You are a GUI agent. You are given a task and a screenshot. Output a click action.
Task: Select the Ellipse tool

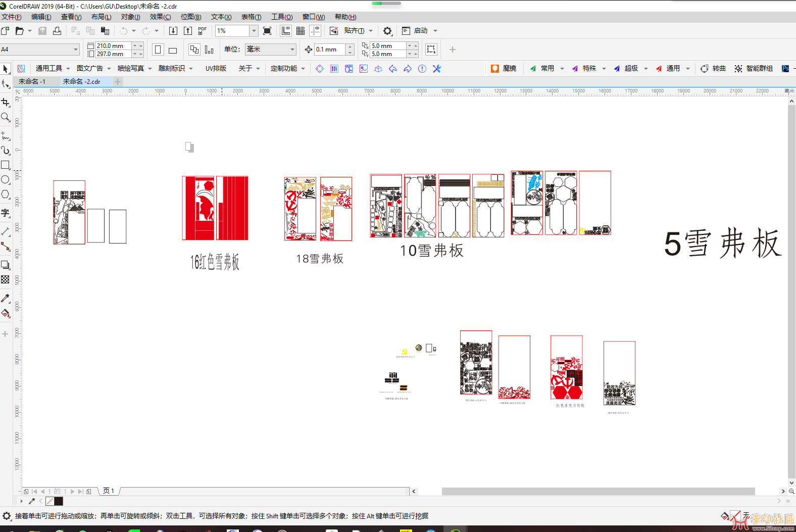(6, 179)
